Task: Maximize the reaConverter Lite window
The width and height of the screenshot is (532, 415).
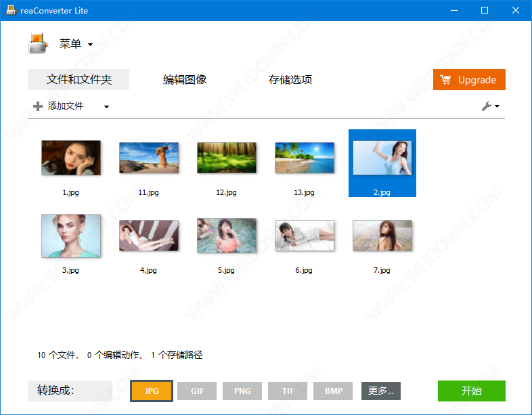Action: click(x=485, y=11)
